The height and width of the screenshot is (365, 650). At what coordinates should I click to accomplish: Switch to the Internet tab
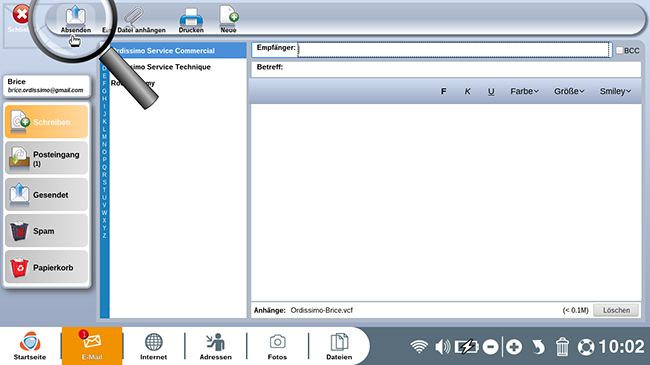point(153,346)
